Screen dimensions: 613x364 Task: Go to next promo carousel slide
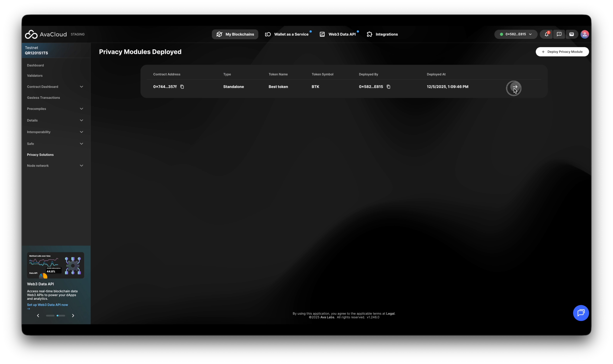point(73,315)
